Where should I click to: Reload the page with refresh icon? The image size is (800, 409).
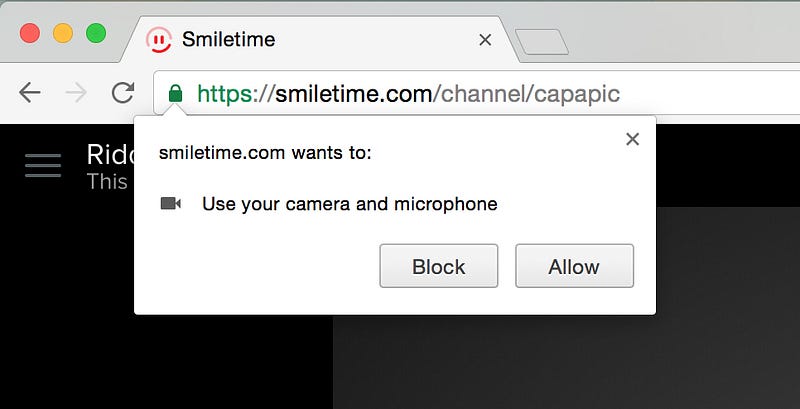click(123, 93)
